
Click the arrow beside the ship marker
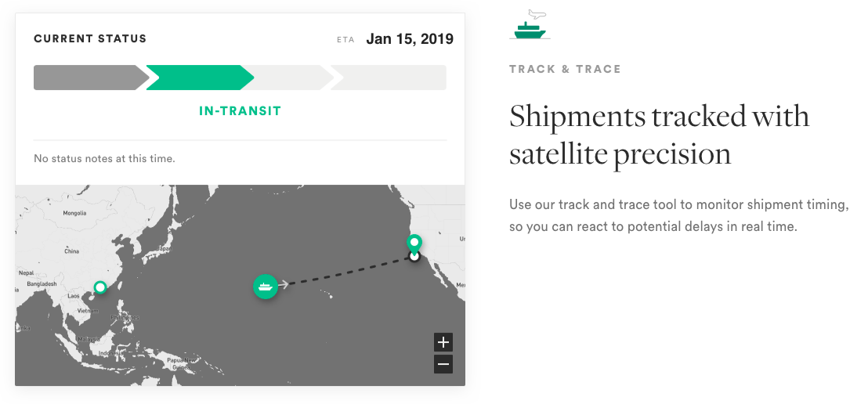coord(284,284)
